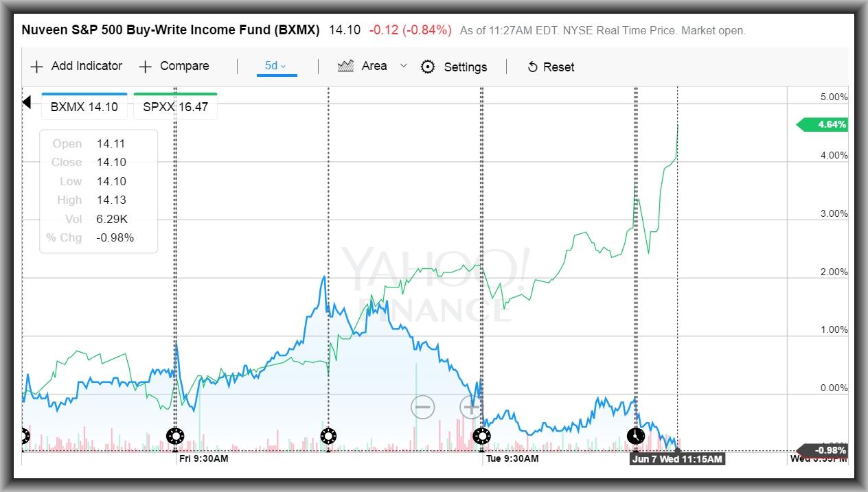Click the Settings label
The image size is (868, 492).
(466, 67)
